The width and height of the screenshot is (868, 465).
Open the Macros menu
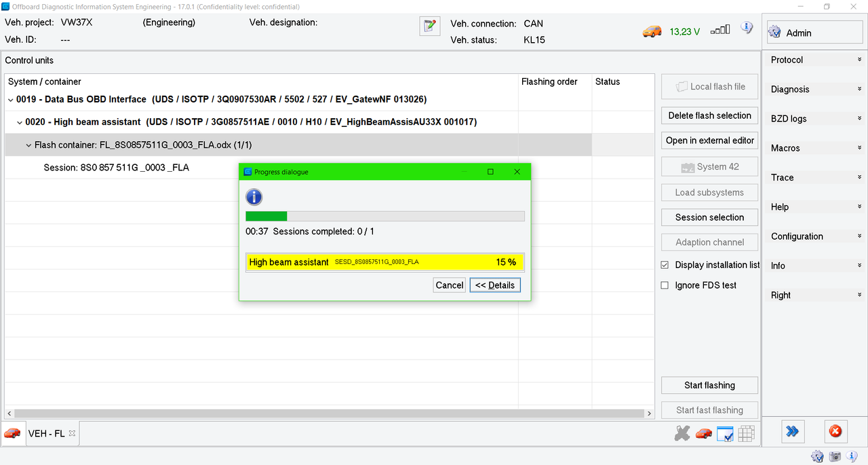[x=815, y=148]
